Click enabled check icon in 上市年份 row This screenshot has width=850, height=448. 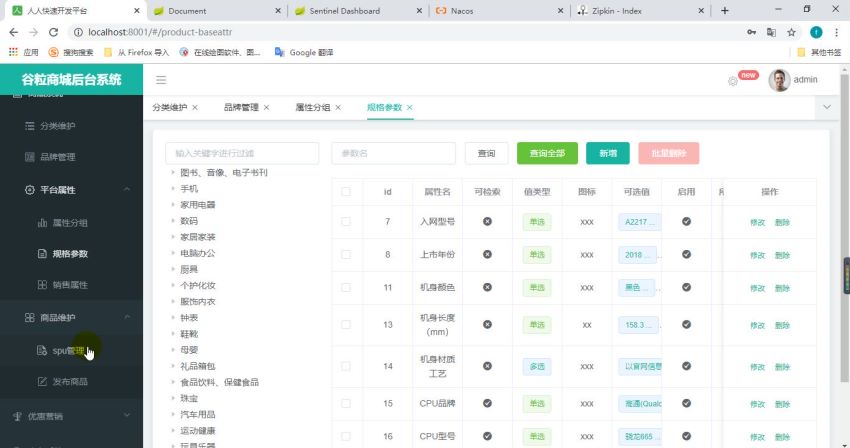click(686, 254)
